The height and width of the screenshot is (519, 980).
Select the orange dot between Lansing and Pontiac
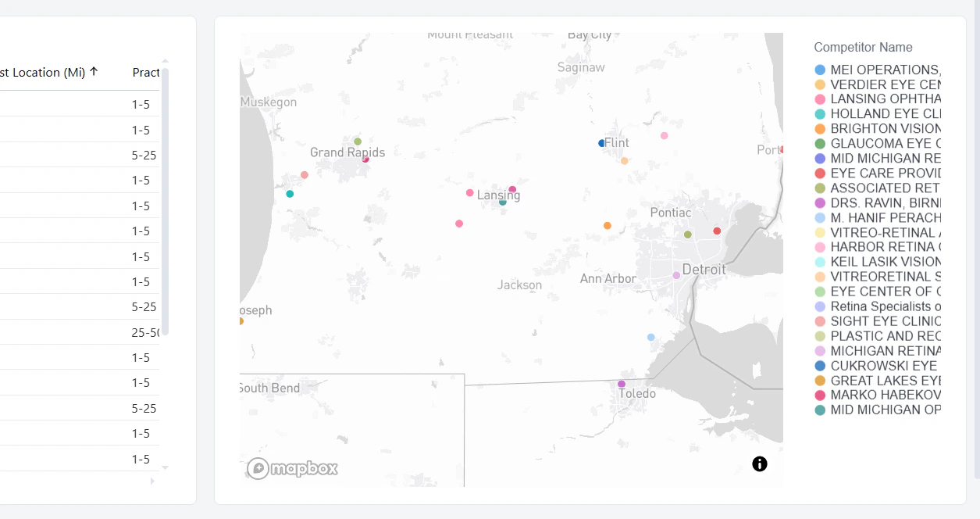pyautogui.click(x=608, y=226)
